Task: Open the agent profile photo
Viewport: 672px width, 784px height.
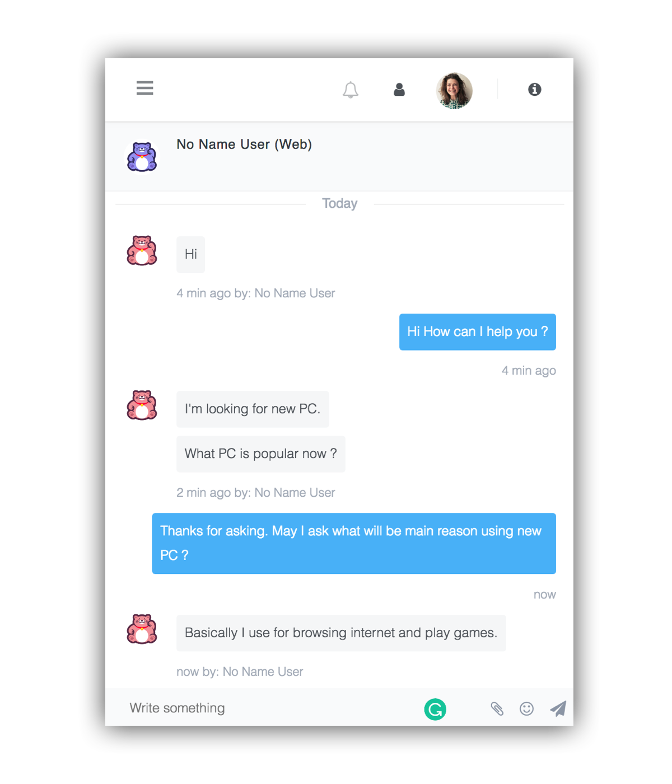Action: pyautogui.click(x=454, y=90)
